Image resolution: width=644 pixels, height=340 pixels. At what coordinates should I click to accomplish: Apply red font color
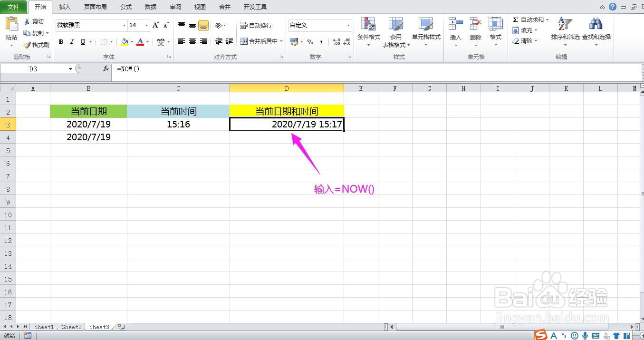[140, 42]
